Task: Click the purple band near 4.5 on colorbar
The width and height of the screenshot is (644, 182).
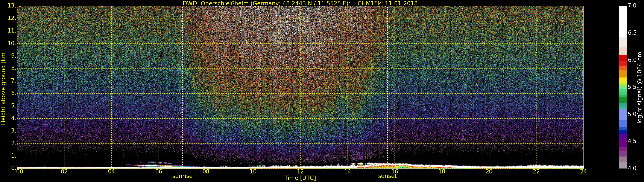Action: (x=623, y=141)
